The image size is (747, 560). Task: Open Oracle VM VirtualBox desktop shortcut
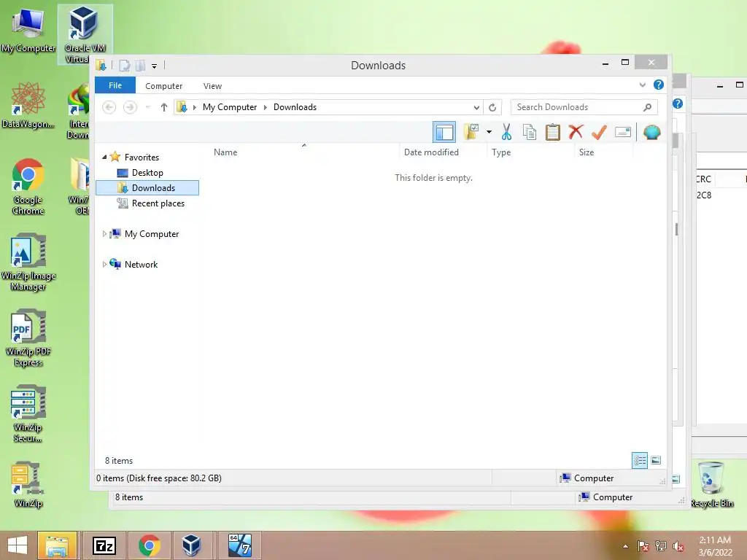tap(85, 35)
